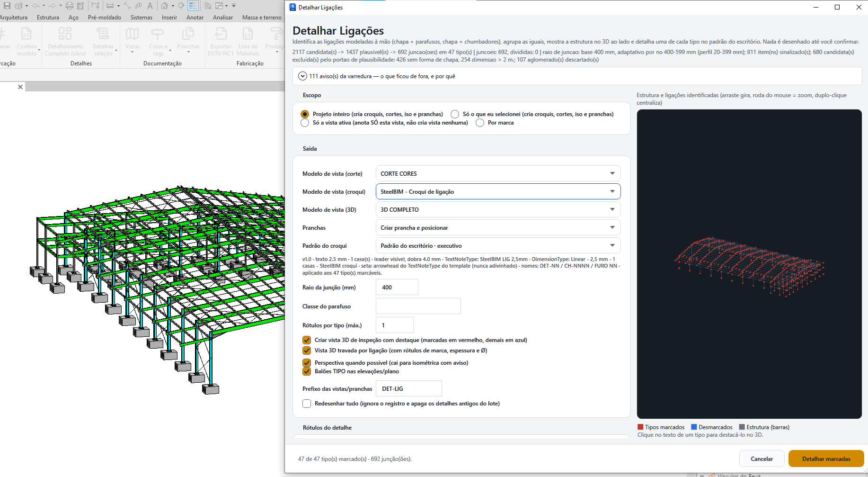Close the Revit view tab with X
This screenshot has height=477, width=868.
pos(20,87)
